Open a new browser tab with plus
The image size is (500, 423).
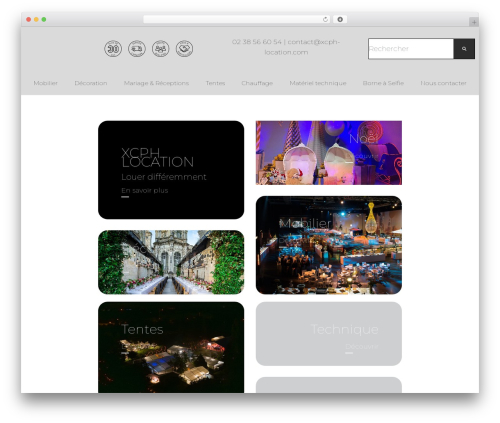pyautogui.click(x=474, y=22)
